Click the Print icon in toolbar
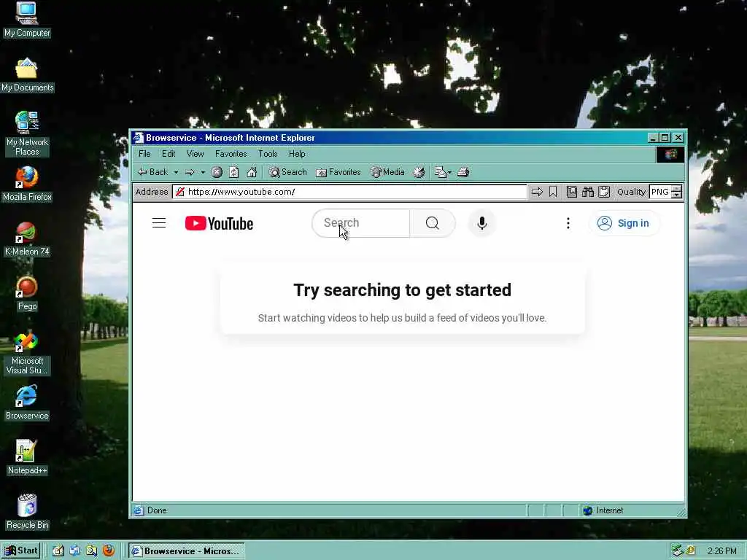747x560 pixels. 463,172
